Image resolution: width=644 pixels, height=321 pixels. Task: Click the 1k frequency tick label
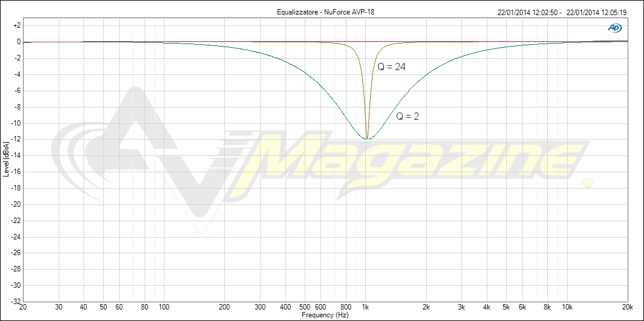click(365, 306)
